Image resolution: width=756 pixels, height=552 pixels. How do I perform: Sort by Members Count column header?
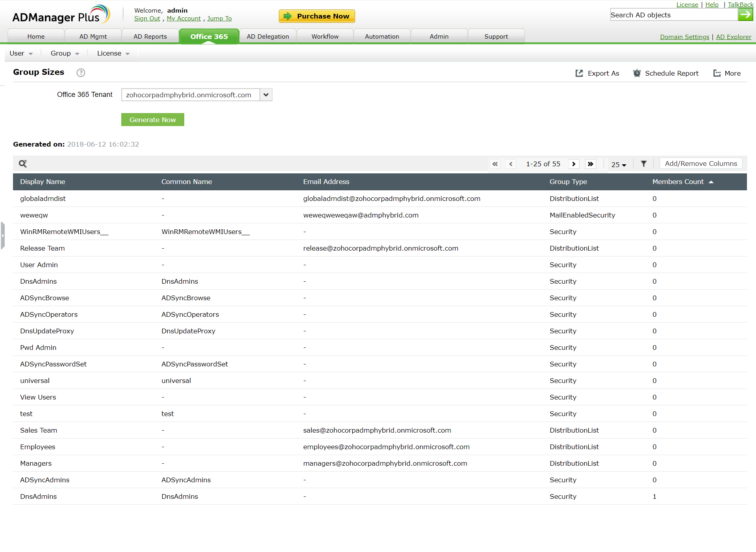pos(678,182)
